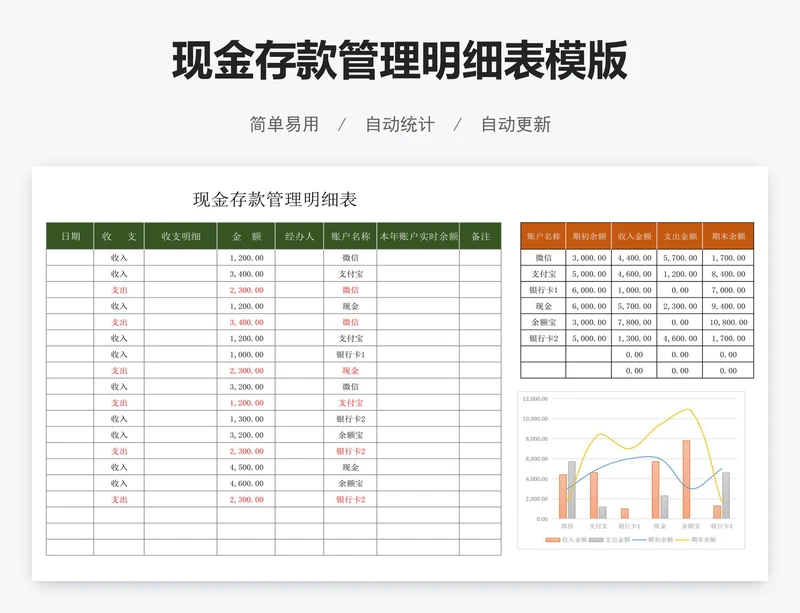Click the 银行卡1 category label under chart

click(629, 526)
